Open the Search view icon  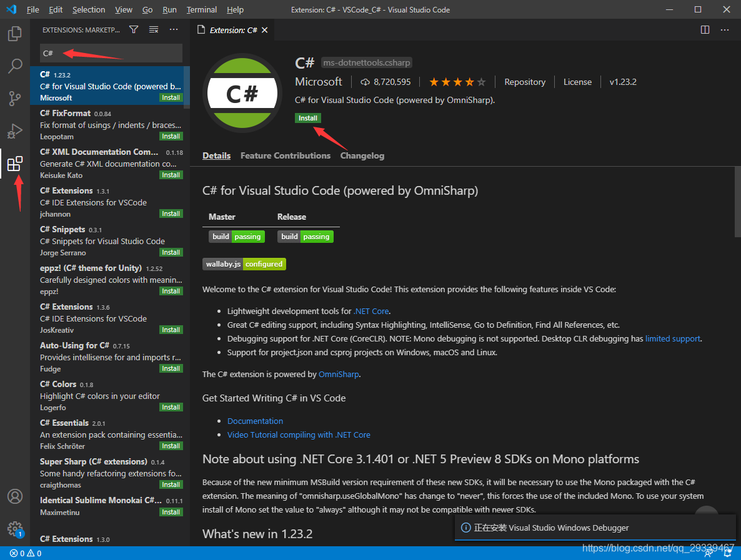click(x=14, y=66)
